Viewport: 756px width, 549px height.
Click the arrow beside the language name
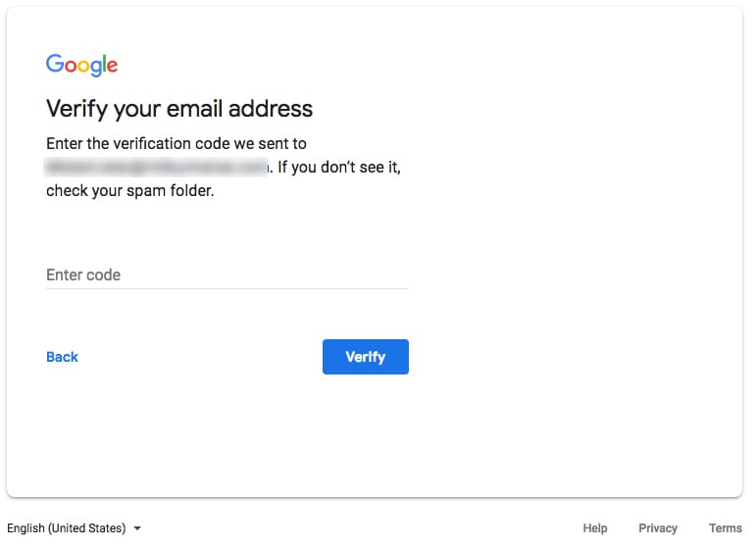click(137, 528)
